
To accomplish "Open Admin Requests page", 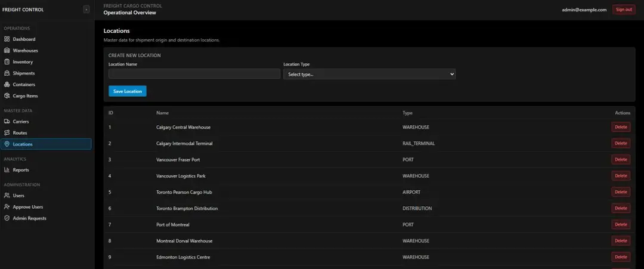I will 46,218.
